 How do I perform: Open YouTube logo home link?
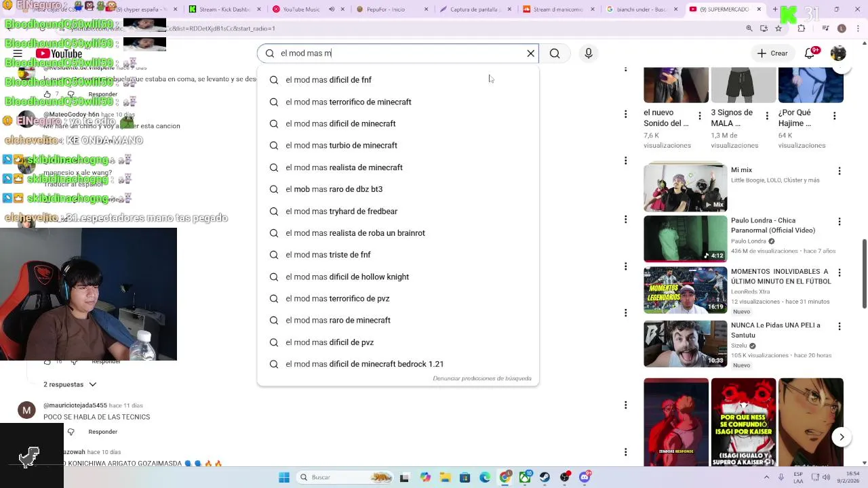(x=59, y=54)
